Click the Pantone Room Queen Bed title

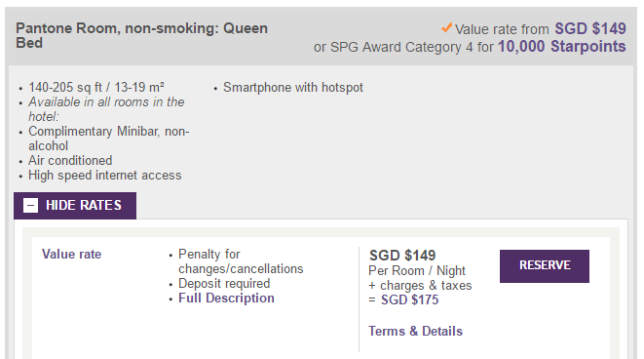click(141, 35)
